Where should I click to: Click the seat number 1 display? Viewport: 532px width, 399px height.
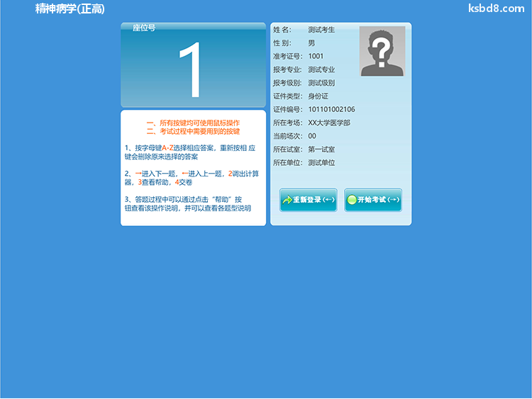[x=190, y=70]
